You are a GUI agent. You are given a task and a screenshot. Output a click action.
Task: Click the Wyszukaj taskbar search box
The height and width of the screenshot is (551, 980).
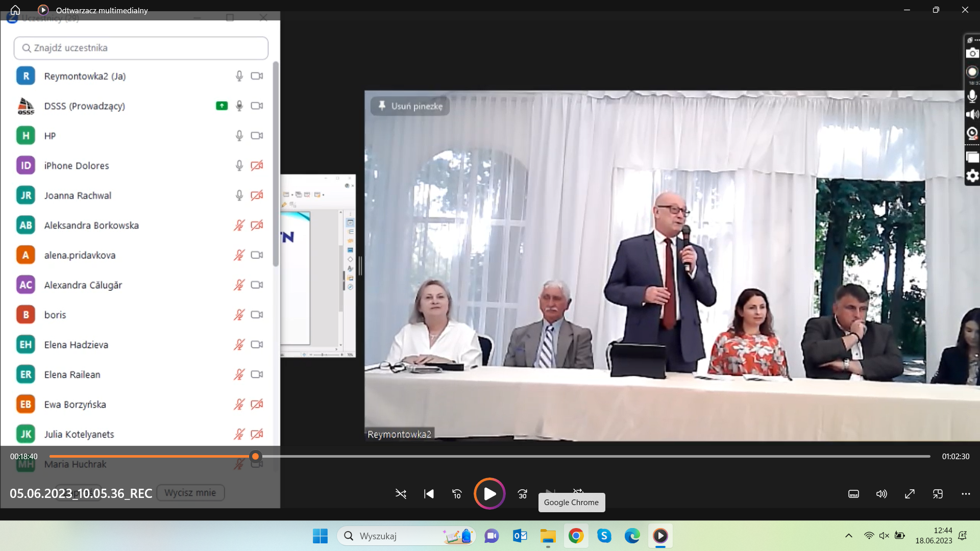tap(406, 536)
